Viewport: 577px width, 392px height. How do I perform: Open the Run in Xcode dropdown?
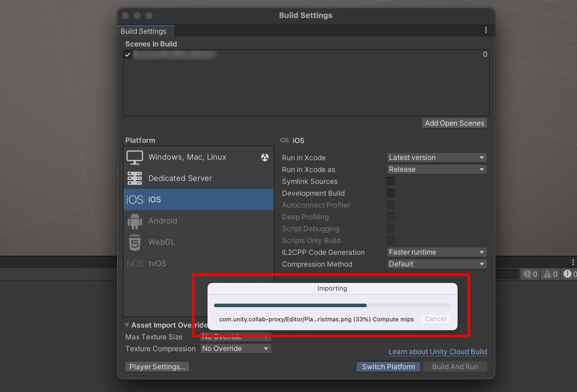[436, 158]
